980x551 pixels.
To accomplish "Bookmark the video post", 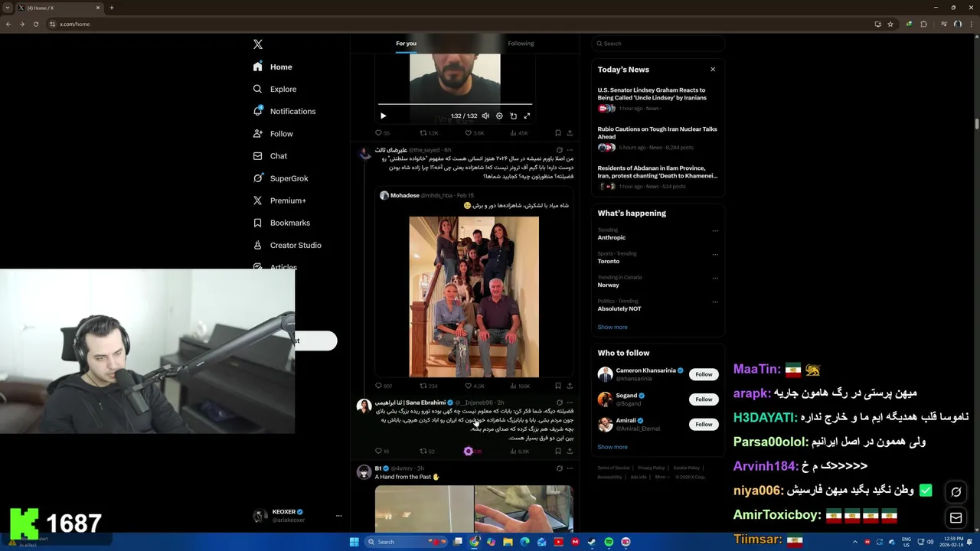I will pos(557,133).
